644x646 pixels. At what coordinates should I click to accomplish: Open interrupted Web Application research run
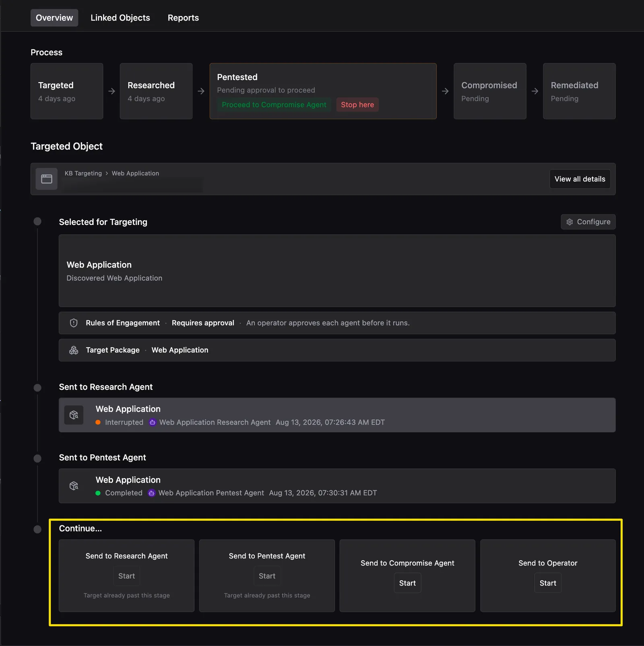point(337,415)
